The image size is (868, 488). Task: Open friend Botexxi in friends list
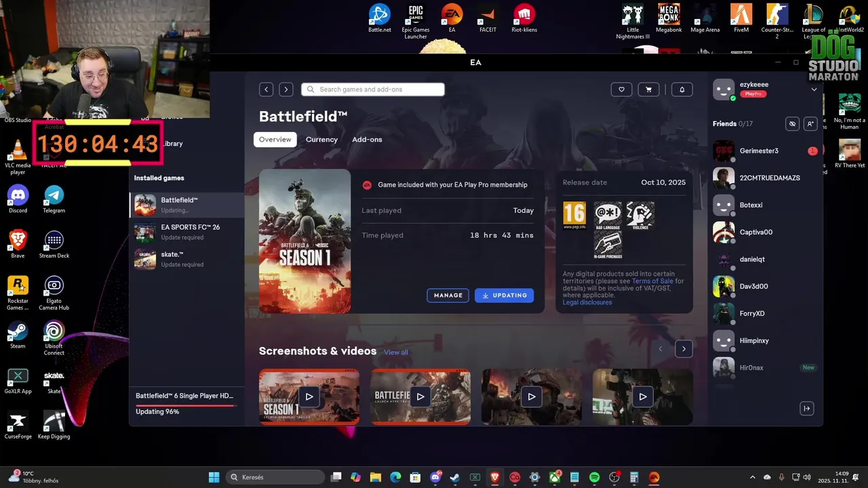765,205
